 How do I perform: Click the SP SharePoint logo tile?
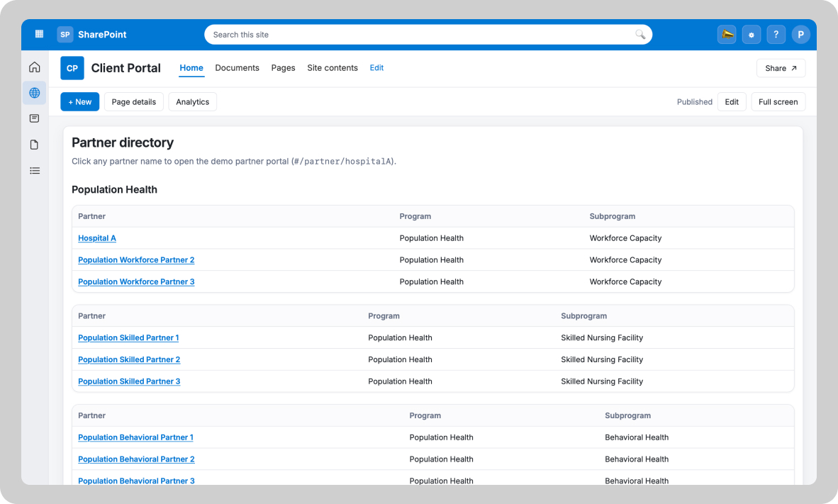pyautogui.click(x=65, y=34)
